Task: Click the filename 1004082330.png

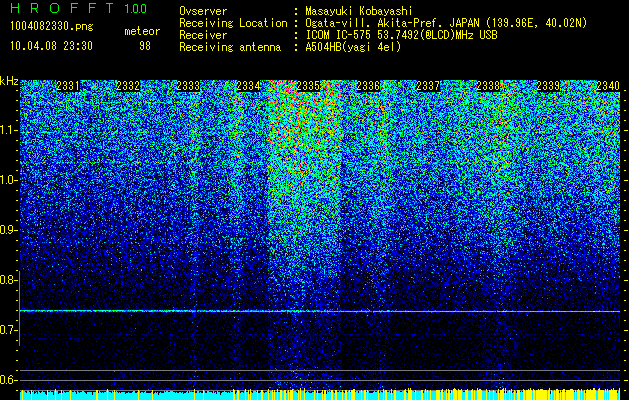Action: [x=52, y=26]
